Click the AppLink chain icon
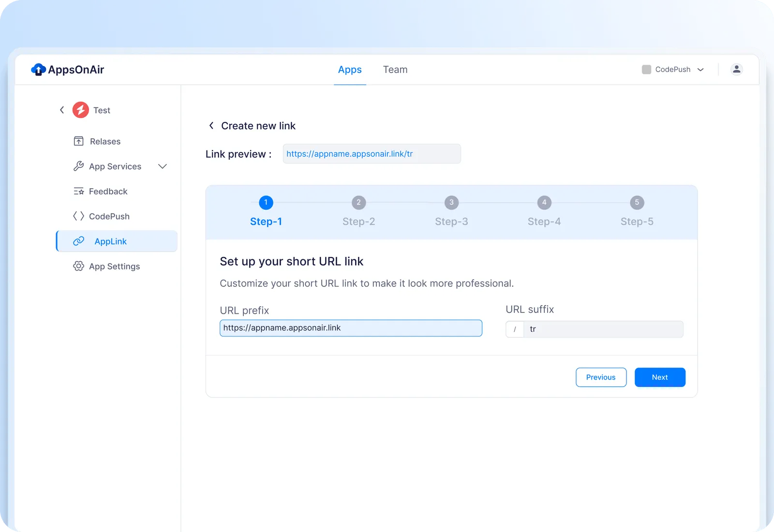 click(x=78, y=241)
